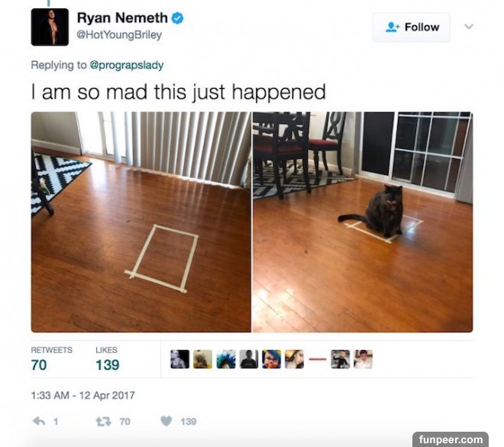Screen dimensions: 504x447
Task: Open the blue spiky hair avatar
Action: point(225,359)
